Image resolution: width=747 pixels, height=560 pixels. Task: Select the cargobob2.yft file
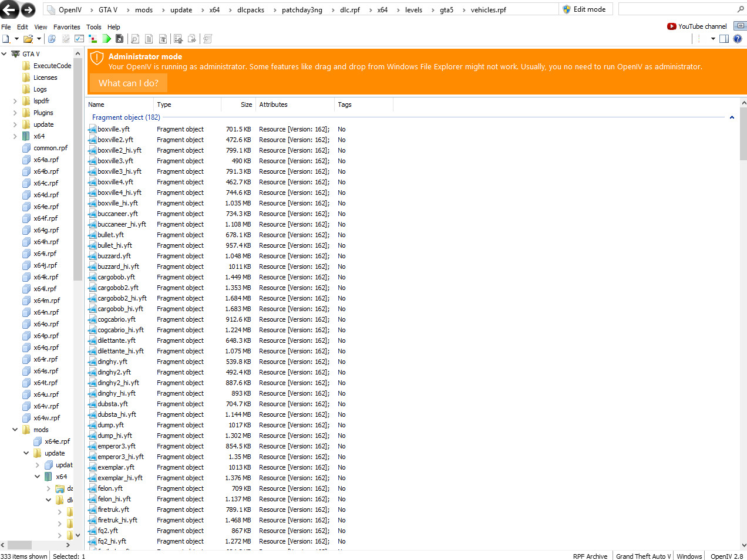point(117,288)
